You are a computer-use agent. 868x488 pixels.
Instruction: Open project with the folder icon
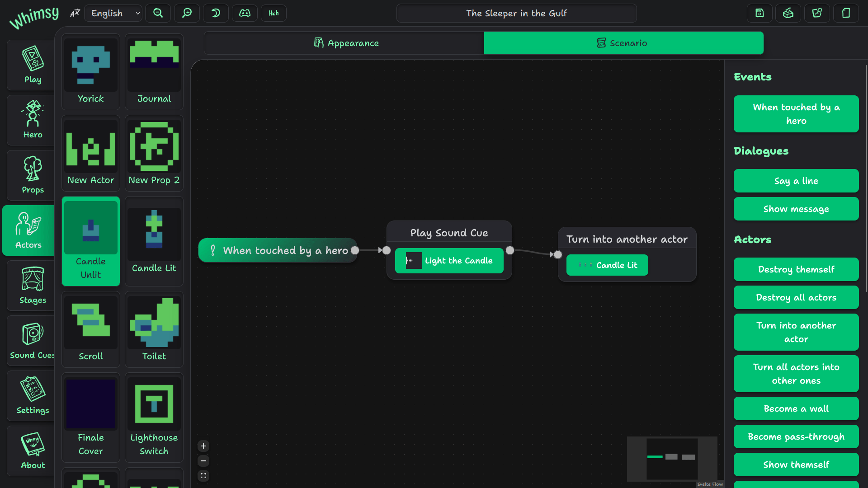[x=817, y=13]
